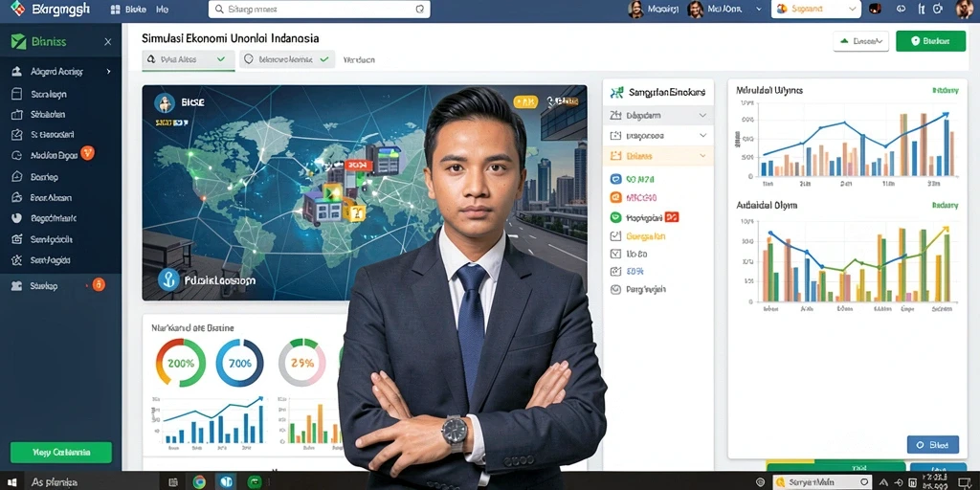The image size is (980, 490).
Task: Open the Maoiirj user avatar
Action: point(635,10)
